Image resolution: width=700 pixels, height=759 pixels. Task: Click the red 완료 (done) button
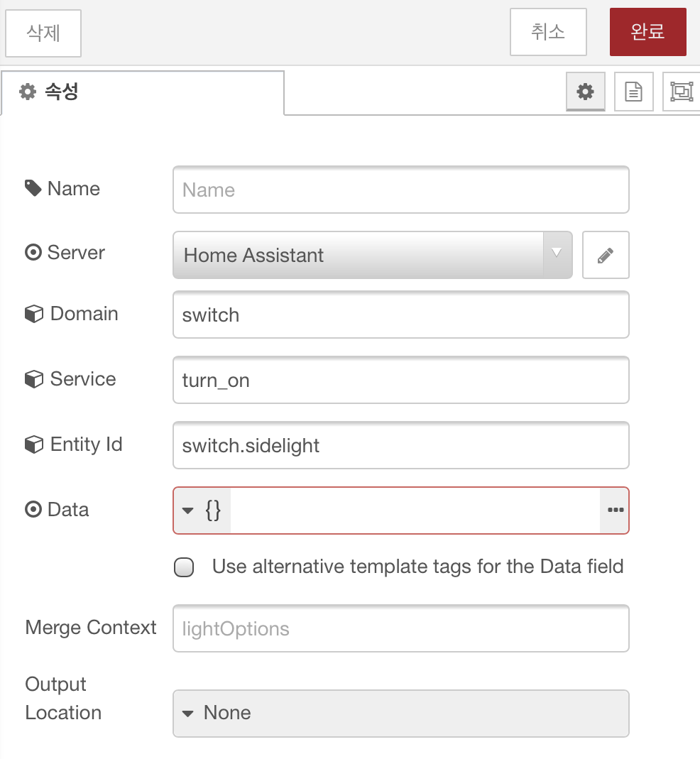647,32
